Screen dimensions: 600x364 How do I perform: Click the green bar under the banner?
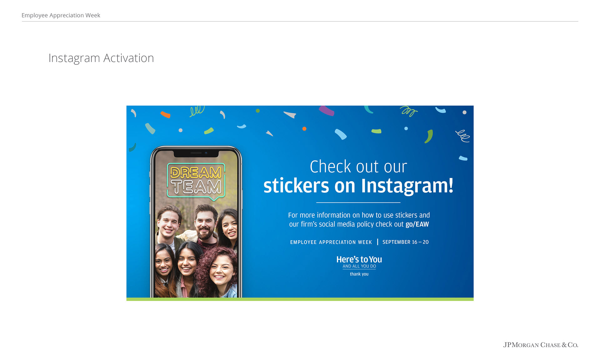click(300, 299)
